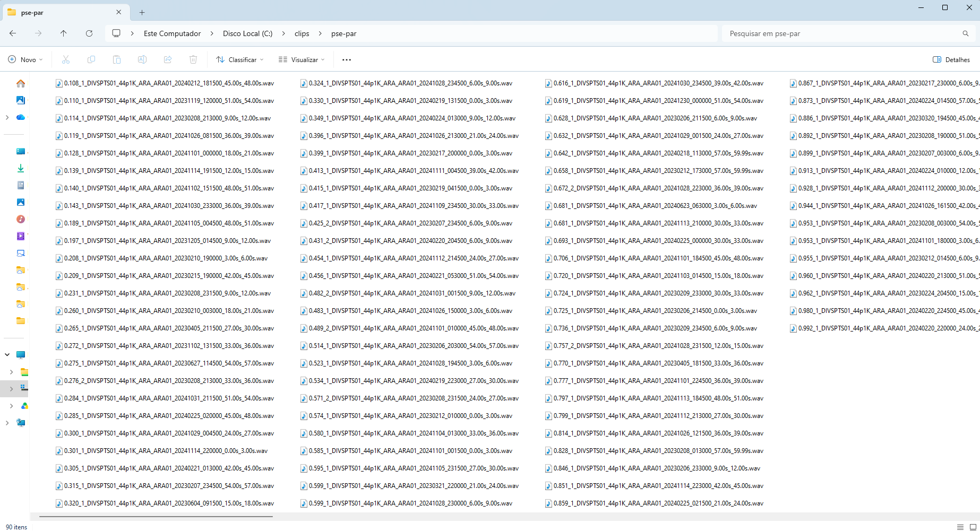Expand chevron after Este Computador in address bar

click(x=212, y=33)
